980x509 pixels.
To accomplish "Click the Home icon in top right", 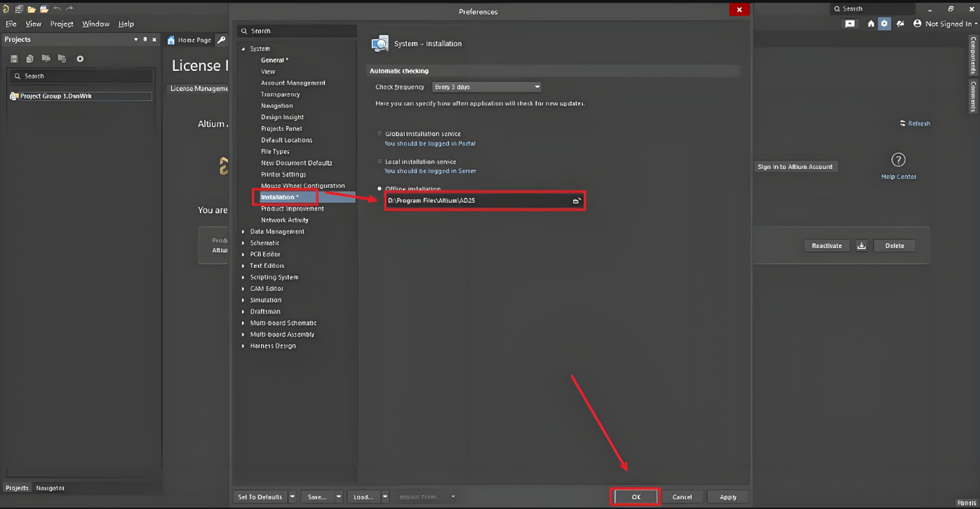I will [871, 24].
